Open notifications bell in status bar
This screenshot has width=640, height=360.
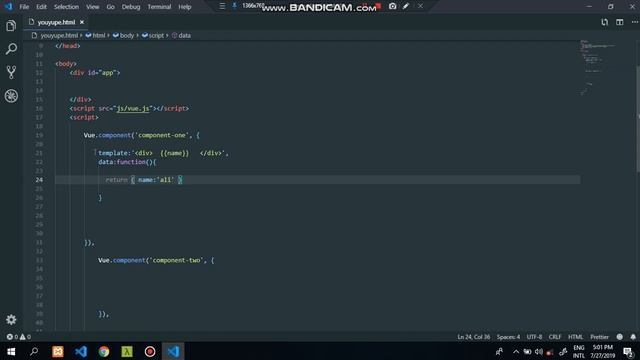(633, 337)
